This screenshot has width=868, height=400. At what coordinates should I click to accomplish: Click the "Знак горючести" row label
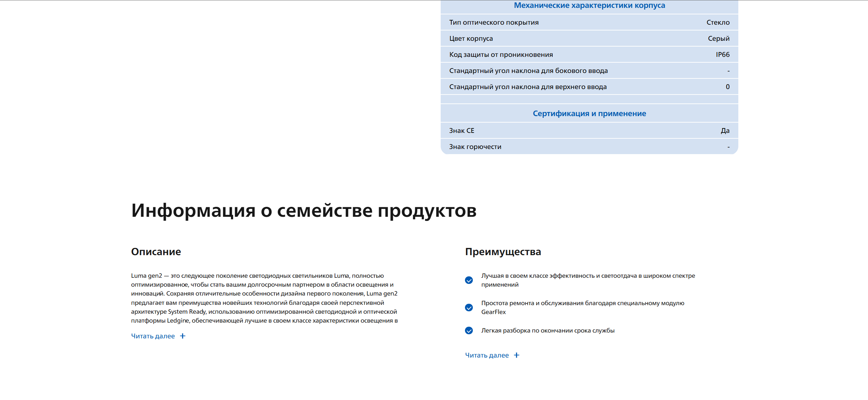pos(475,147)
